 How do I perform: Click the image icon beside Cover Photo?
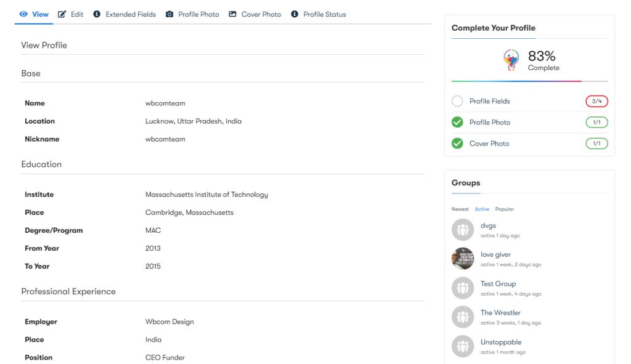[x=232, y=14]
